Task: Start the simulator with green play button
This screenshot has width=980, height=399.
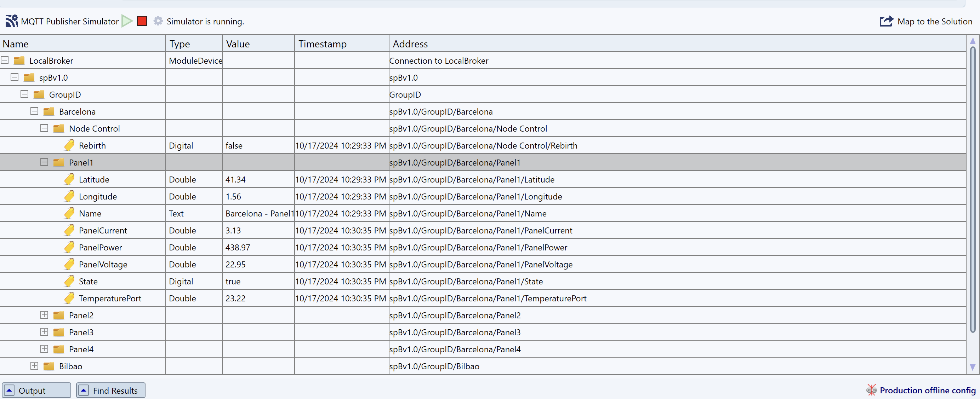Action: click(127, 21)
